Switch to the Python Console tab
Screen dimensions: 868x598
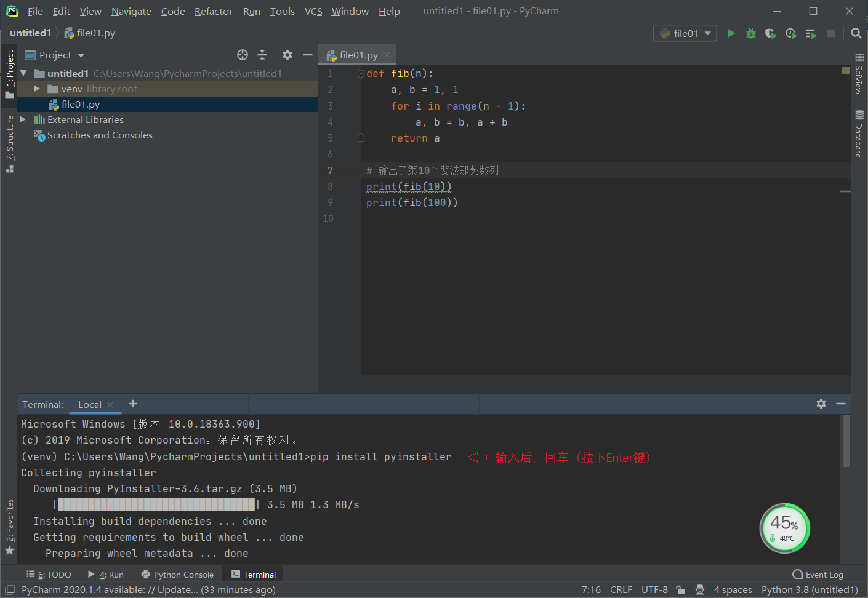click(177, 574)
